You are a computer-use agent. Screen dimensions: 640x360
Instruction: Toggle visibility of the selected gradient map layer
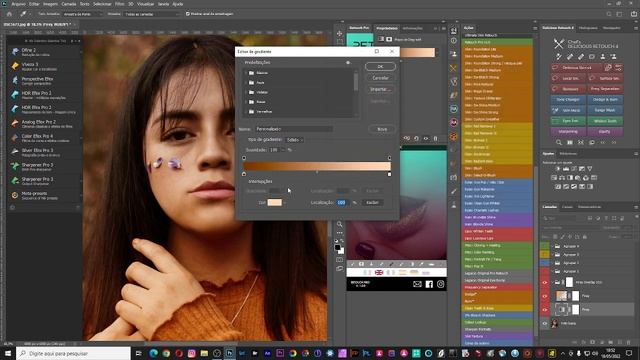(x=545, y=309)
